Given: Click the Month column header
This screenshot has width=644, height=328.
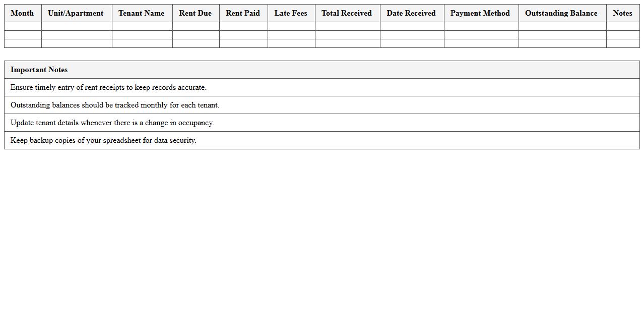Looking at the screenshot, I should pyautogui.click(x=22, y=13).
